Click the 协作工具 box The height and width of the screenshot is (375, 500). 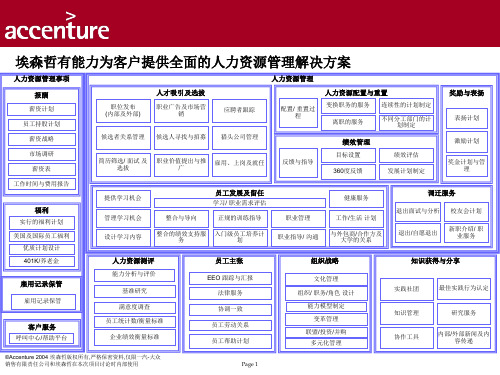pos(407,338)
